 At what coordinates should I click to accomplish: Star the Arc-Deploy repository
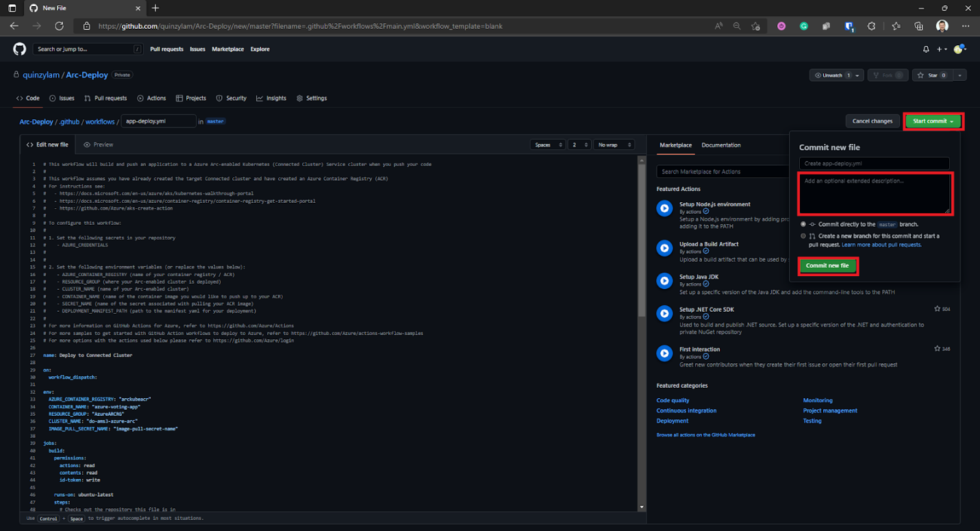(x=933, y=75)
